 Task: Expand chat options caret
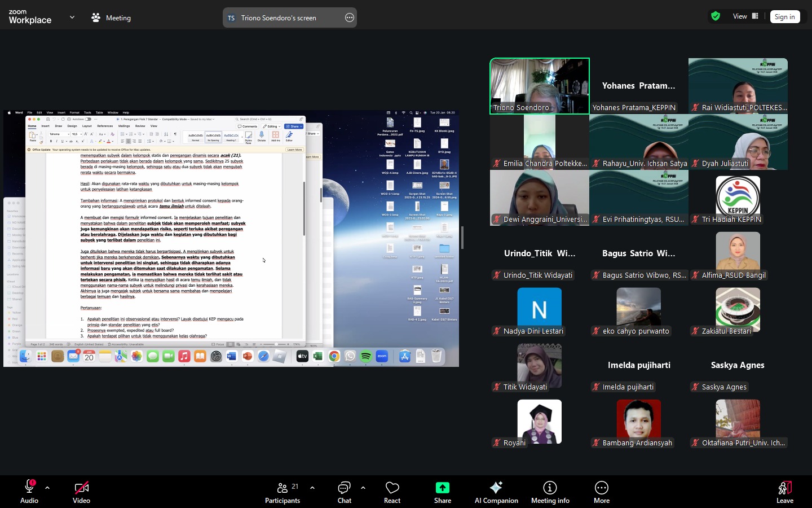coord(363,488)
